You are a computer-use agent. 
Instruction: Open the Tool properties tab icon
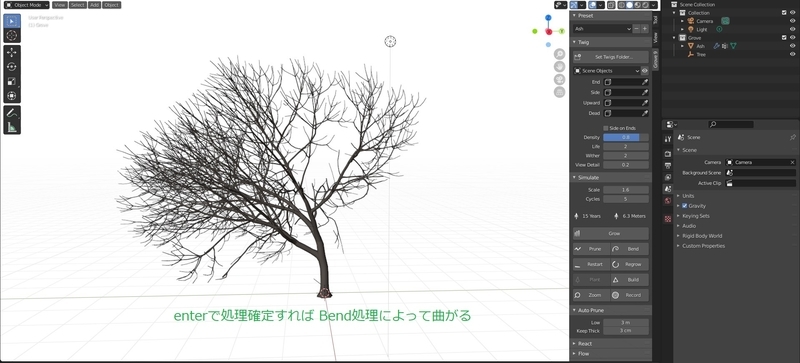[668, 139]
